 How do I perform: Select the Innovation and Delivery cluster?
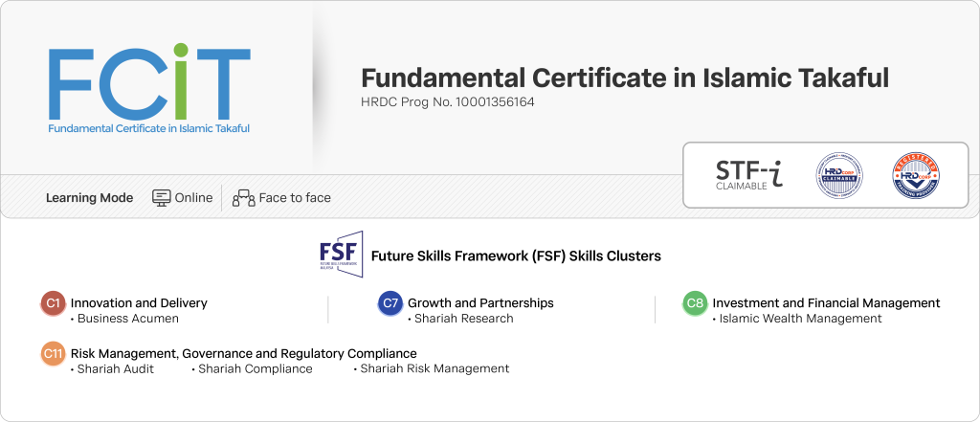[x=139, y=303]
